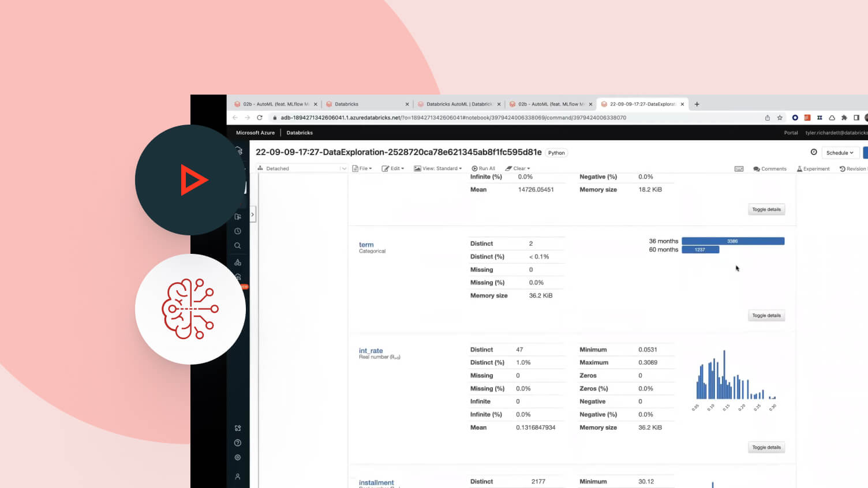Click the int_rate Mean value 0.1316847934
Screen dimensions: 868x488
click(x=536, y=427)
